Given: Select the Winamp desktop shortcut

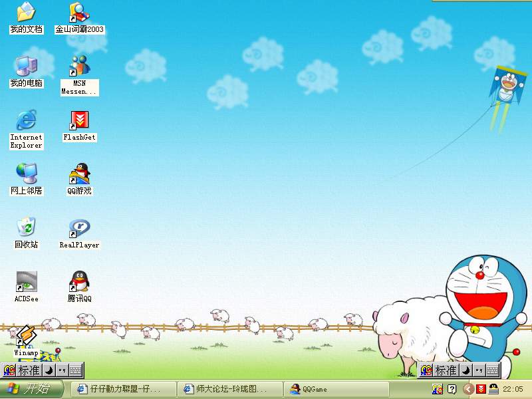Looking at the screenshot, I should click(25, 336).
